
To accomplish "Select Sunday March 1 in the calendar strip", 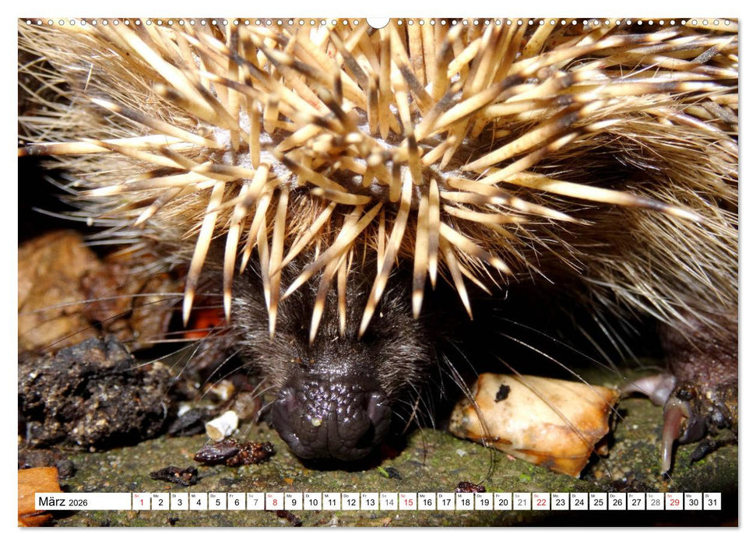I will [x=141, y=501].
